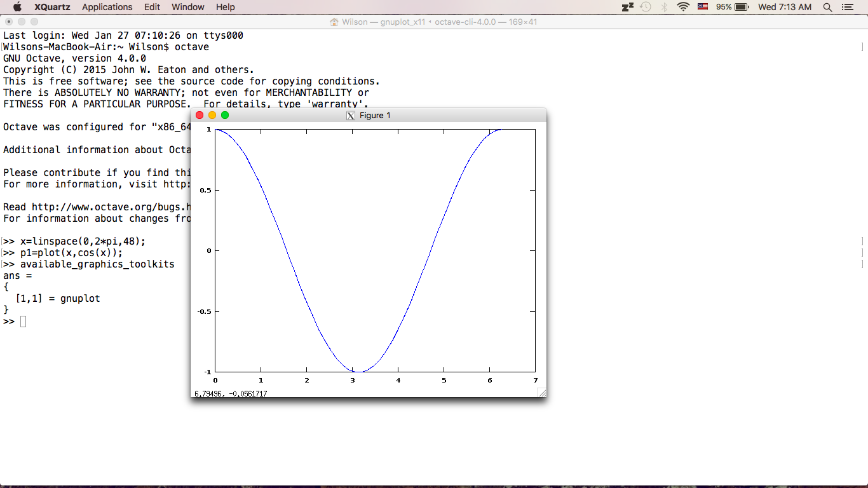Click the 'ans =' output line

point(17,276)
